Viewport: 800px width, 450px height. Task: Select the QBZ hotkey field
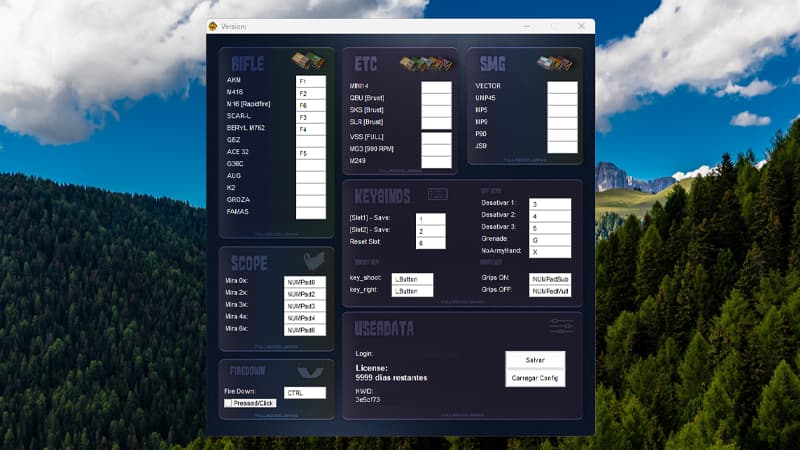(x=311, y=141)
